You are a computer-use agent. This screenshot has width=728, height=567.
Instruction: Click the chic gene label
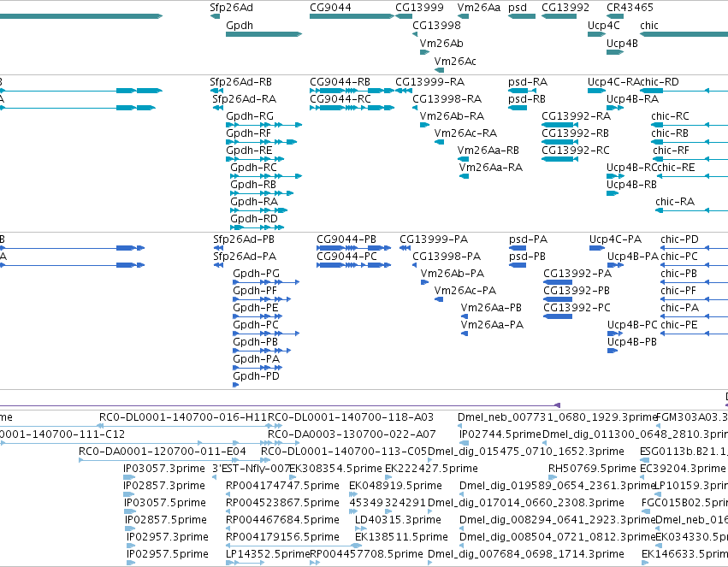(648, 26)
